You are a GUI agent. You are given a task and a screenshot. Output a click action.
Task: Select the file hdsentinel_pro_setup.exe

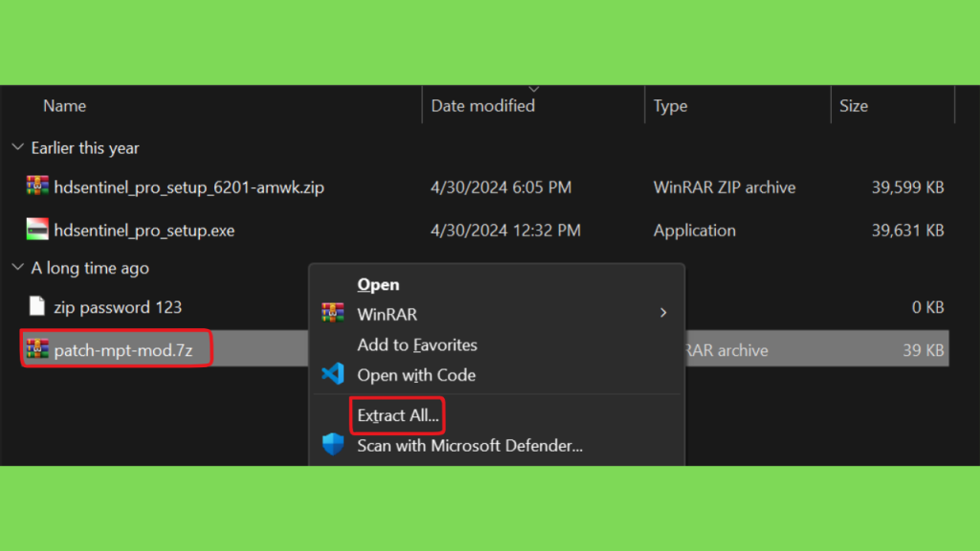pos(144,231)
